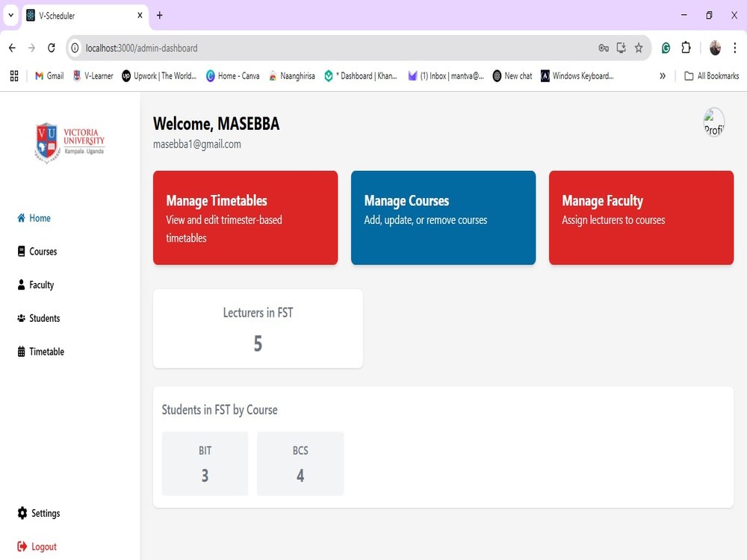Open the Courses sidebar menu item
This screenshot has width=747, height=560.
37,252
